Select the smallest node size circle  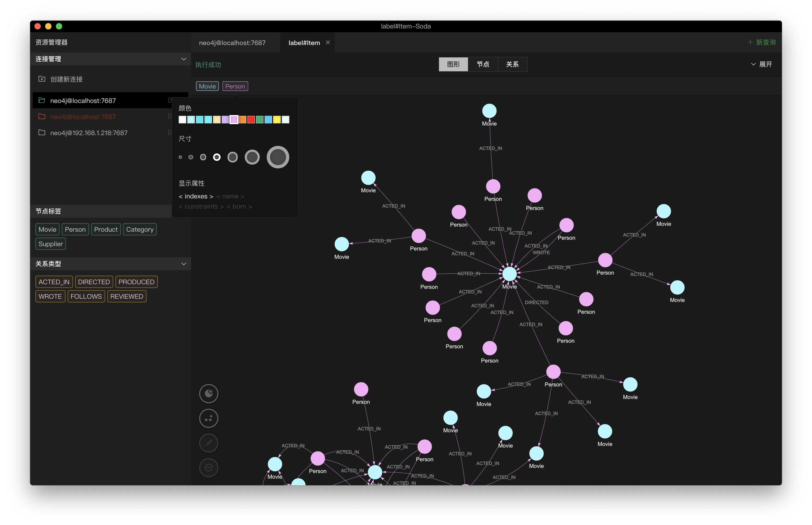coord(180,157)
